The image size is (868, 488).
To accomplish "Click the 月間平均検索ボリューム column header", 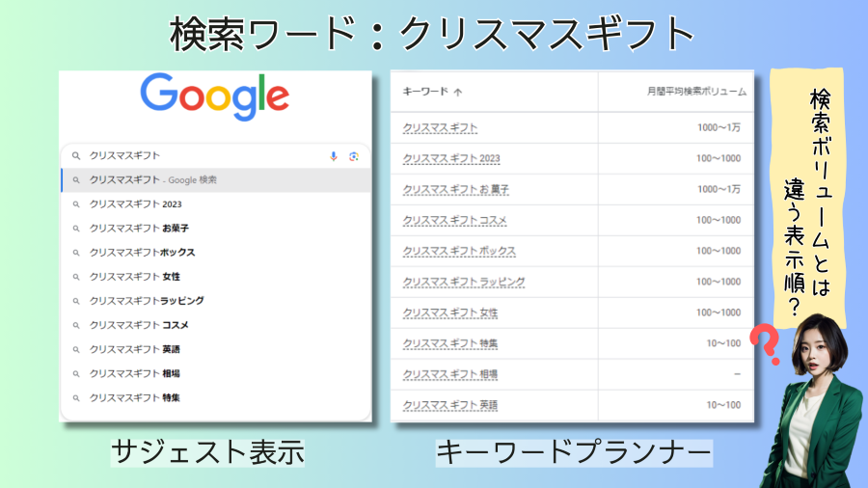I will point(696,92).
